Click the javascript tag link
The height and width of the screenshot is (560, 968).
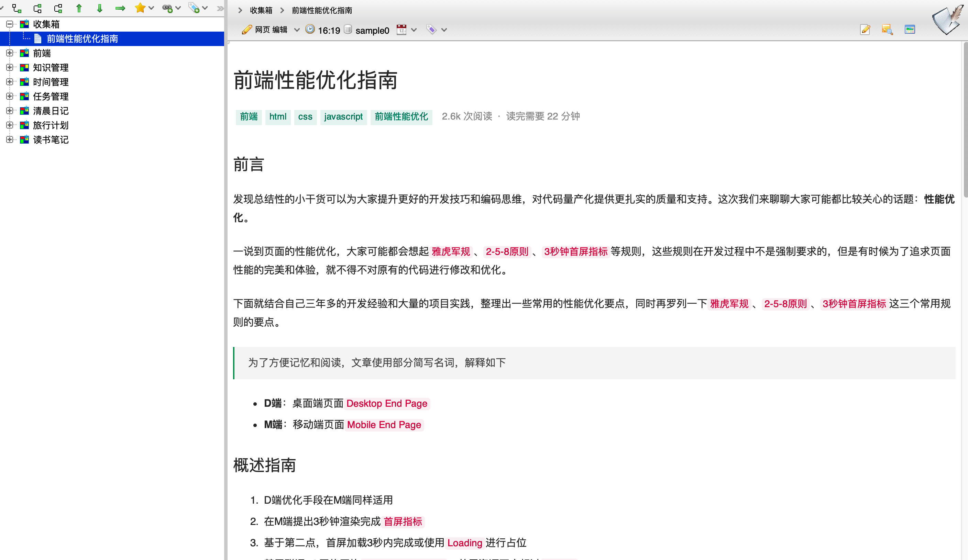pyautogui.click(x=343, y=117)
